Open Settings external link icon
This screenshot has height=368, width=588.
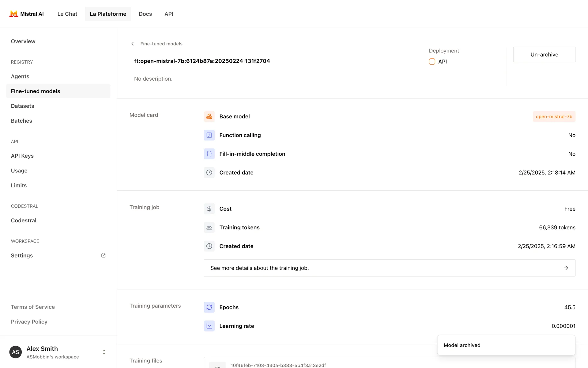[104, 255]
